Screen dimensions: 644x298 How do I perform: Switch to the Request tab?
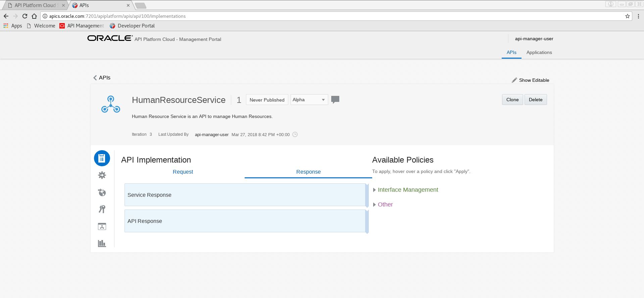coord(183,172)
